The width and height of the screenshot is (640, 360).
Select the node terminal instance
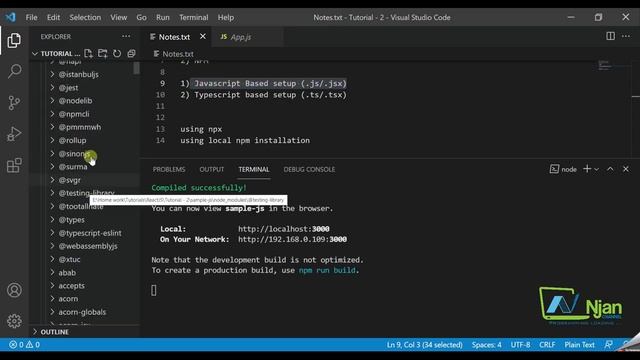(563, 169)
